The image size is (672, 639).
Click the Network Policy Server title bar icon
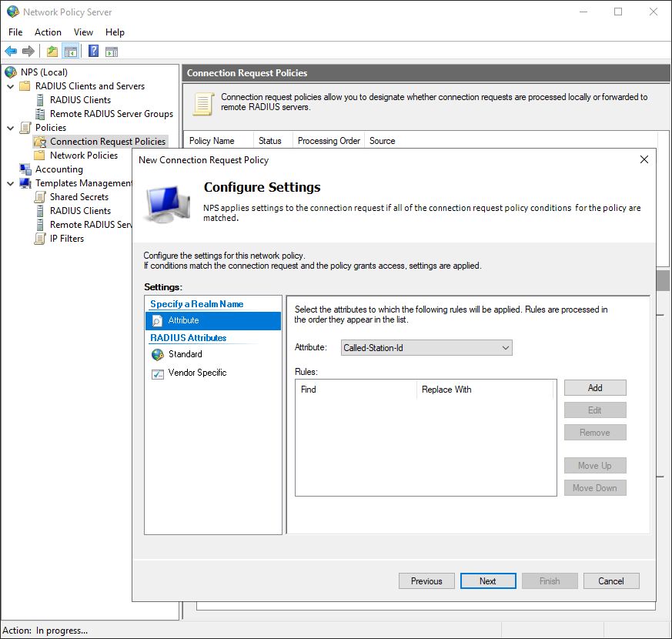pos(13,12)
